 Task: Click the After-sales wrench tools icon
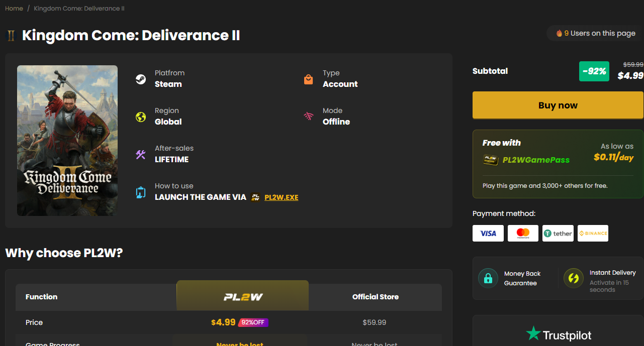coord(141,155)
